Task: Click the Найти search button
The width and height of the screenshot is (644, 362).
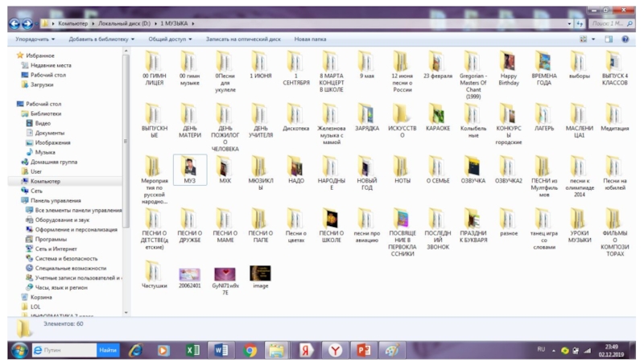Action: 108,350
